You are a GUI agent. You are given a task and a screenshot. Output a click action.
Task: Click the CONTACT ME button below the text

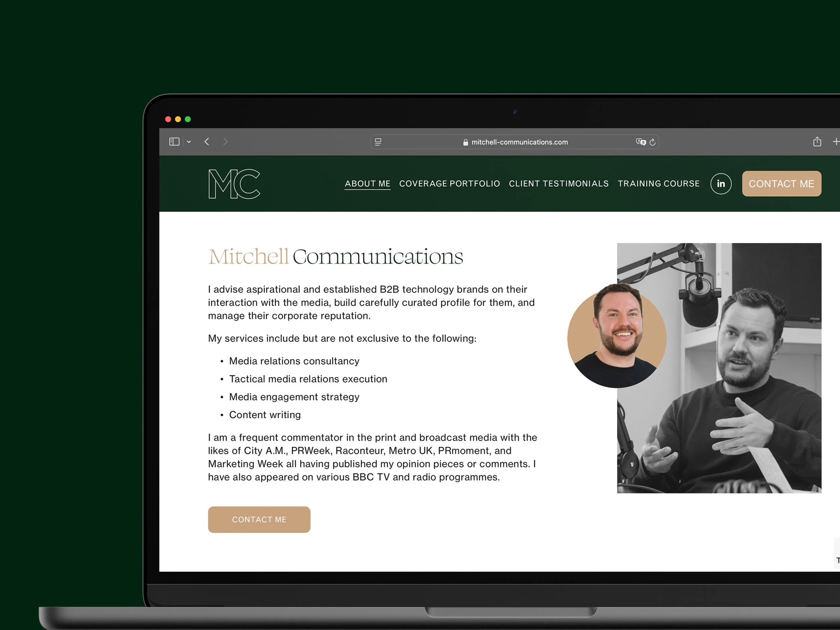[259, 519]
